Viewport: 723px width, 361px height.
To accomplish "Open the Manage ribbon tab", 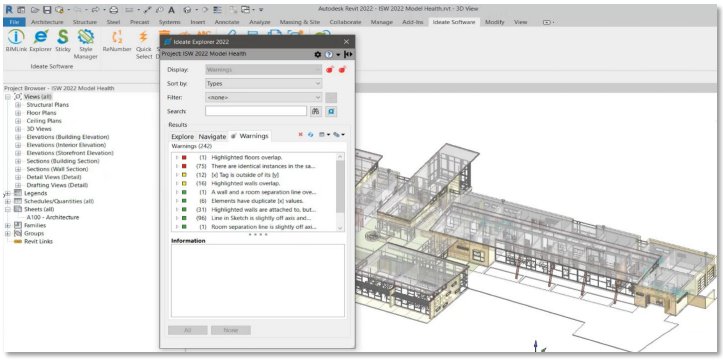I will tap(382, 22).
